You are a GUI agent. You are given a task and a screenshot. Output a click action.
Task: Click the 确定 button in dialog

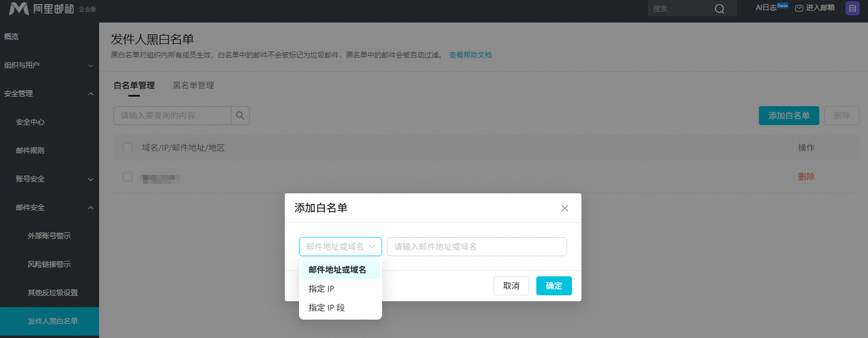554,286
